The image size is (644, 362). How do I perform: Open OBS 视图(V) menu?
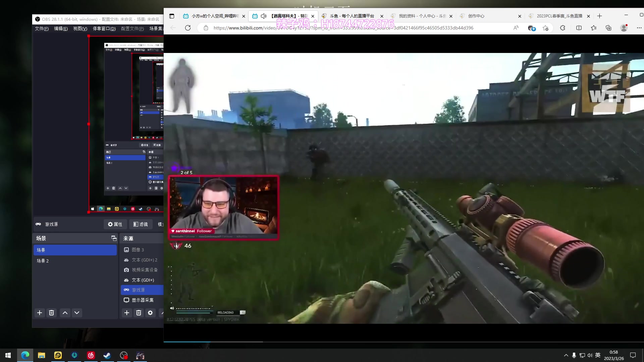coord(80,28)
